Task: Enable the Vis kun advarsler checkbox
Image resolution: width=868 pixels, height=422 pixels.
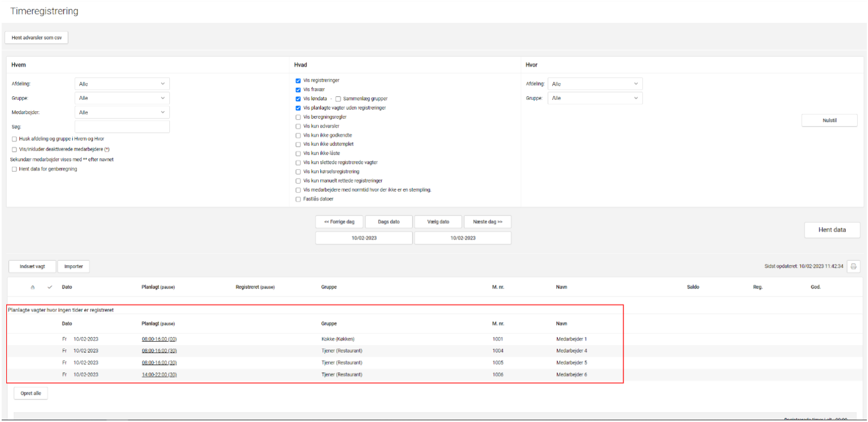Action: click(298, 126)
